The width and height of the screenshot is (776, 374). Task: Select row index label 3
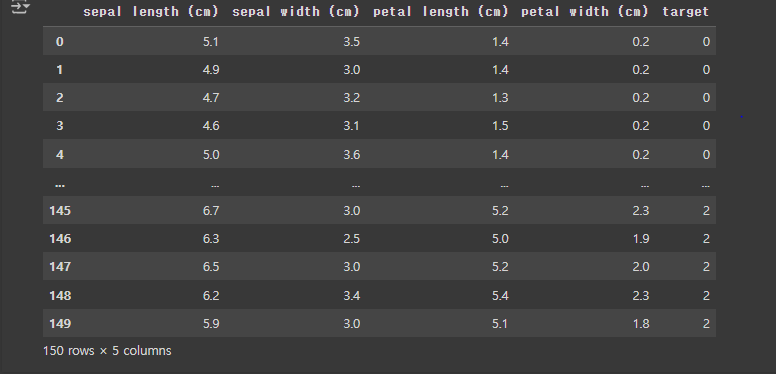tap(60, 126)
